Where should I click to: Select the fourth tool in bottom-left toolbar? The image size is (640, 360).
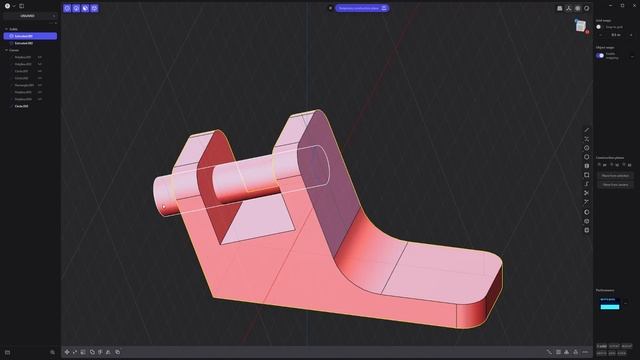[x=92, y=352]
